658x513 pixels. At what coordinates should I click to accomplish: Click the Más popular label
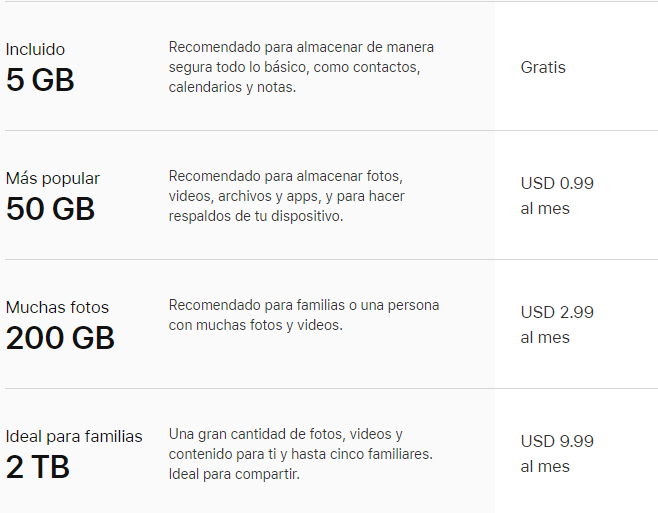pyautogui.click(x=53, y=178)
